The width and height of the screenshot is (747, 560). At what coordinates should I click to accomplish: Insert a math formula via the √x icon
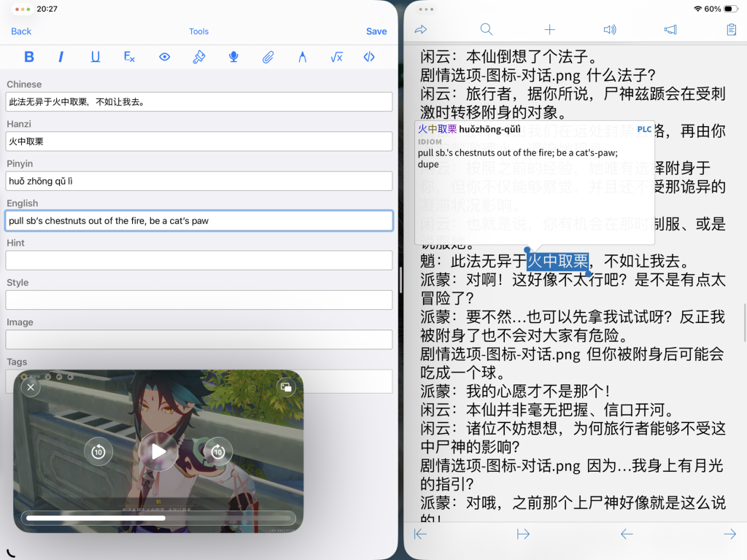point(335,57)
